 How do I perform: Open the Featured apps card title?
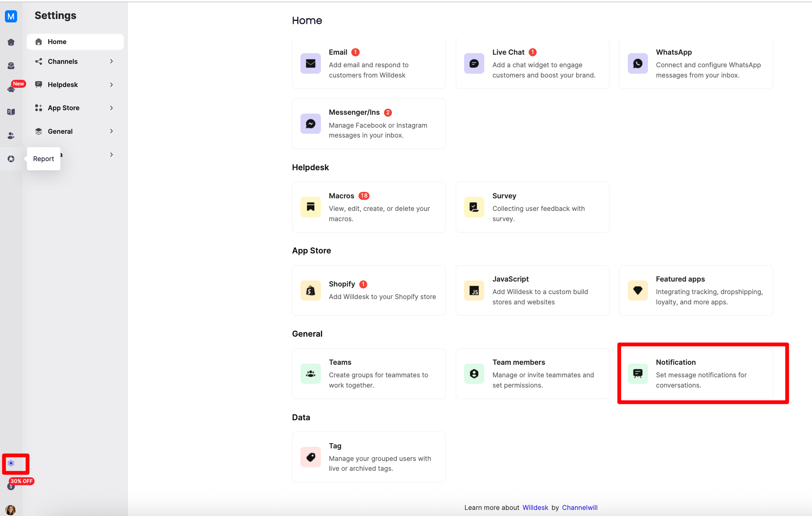coord(680,279)
